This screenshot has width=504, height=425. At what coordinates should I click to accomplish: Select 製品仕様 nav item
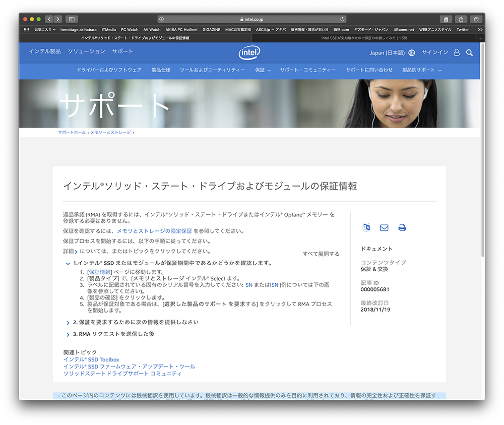click(161, 70)
